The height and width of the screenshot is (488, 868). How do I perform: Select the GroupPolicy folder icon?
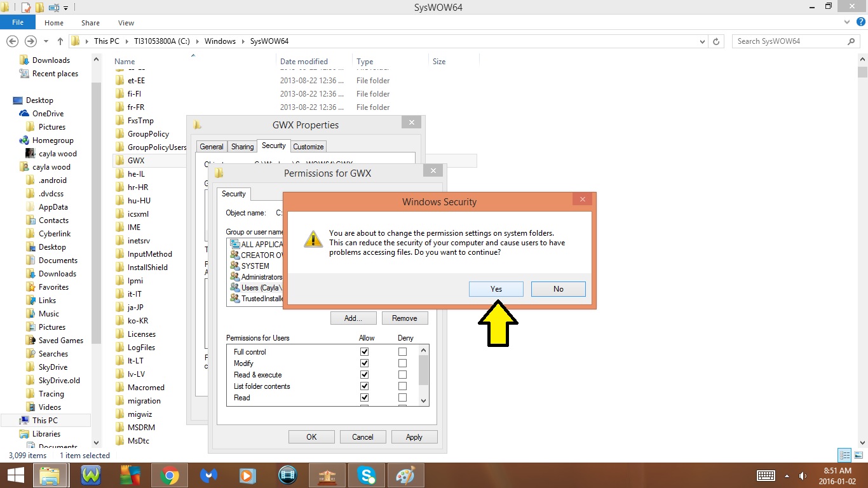click(x=120, y=134)
